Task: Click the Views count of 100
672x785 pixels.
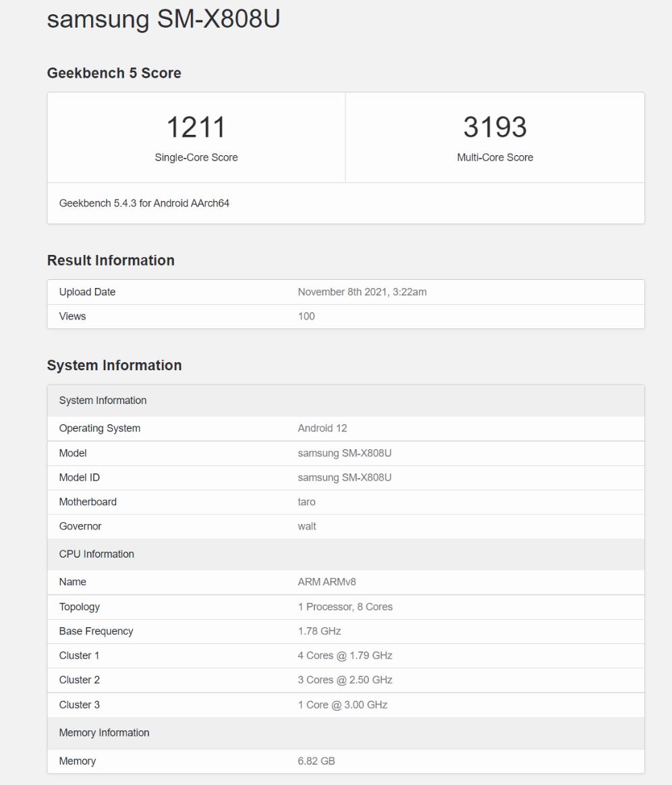Action: tap(306, 316)
